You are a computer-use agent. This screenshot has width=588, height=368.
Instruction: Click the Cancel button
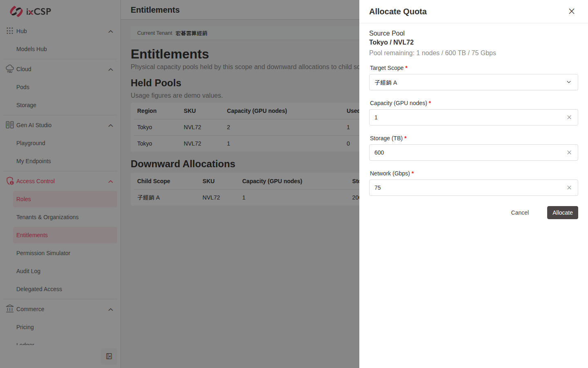[x=520, y=213]
